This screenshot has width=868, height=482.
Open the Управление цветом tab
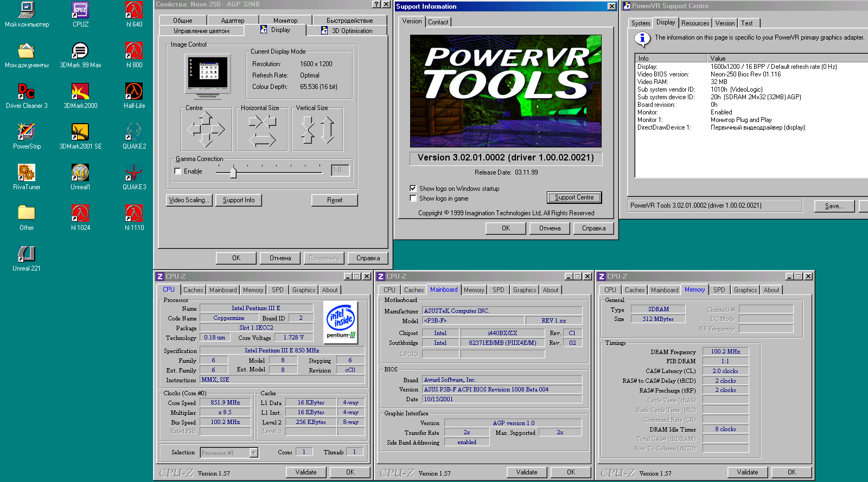201,31
